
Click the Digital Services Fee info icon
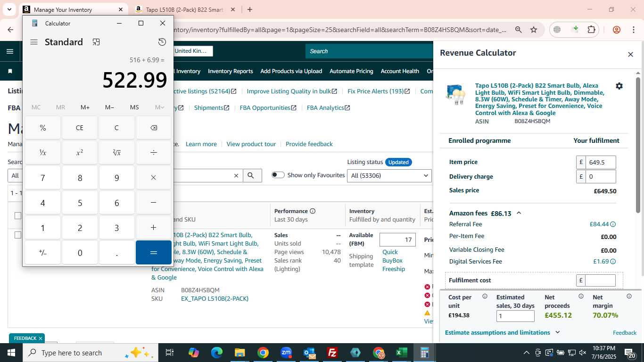(x=613, y=262)
